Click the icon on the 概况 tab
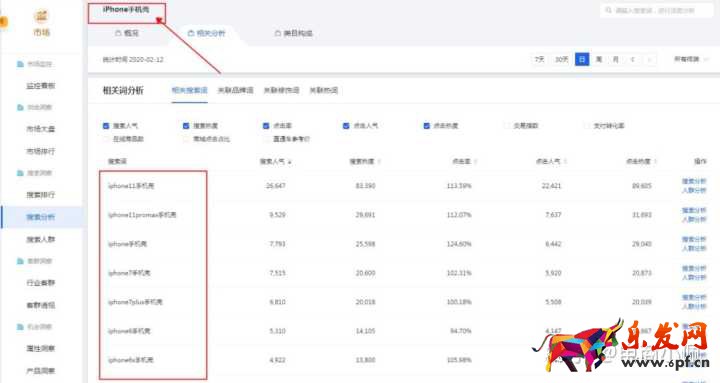The height and width of the screenshot is (383, 720). point(118,33)
